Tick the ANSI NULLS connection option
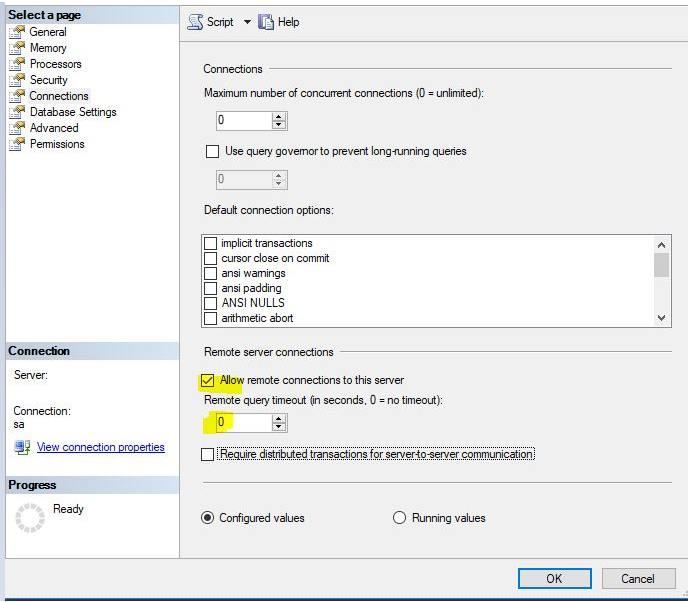This screenshot has height=602, width=691. (211, 303)
